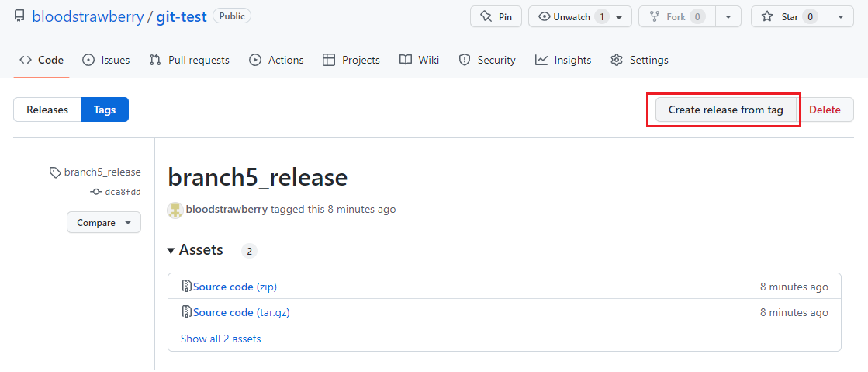Click the tar.gz row '8 minutes ago' timestamp
This screenshot has height=372, width=868.
(794, 312)
